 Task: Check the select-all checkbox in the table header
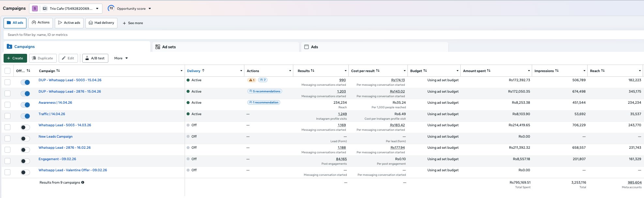(x=8, y=71)
